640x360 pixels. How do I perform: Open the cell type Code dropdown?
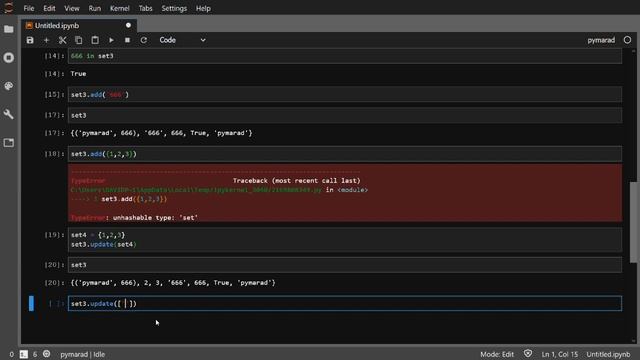[182, 40]
